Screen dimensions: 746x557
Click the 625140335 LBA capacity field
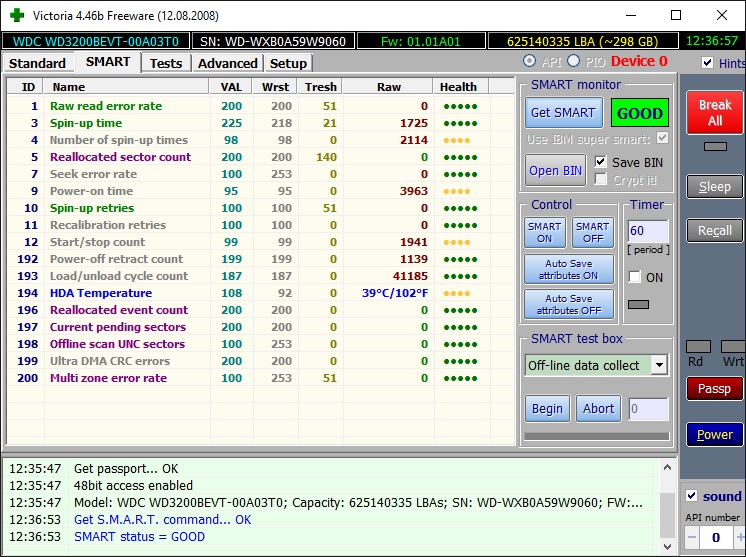[582, 41]
